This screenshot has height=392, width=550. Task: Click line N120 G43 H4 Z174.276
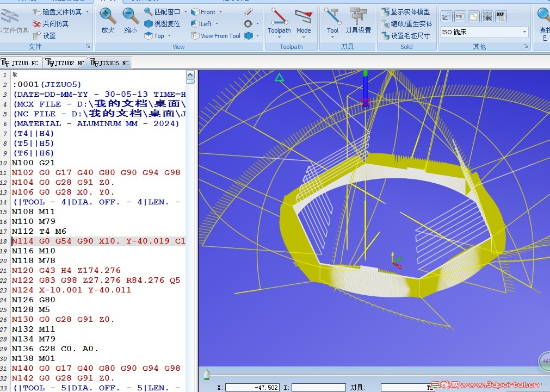[66, 270]
